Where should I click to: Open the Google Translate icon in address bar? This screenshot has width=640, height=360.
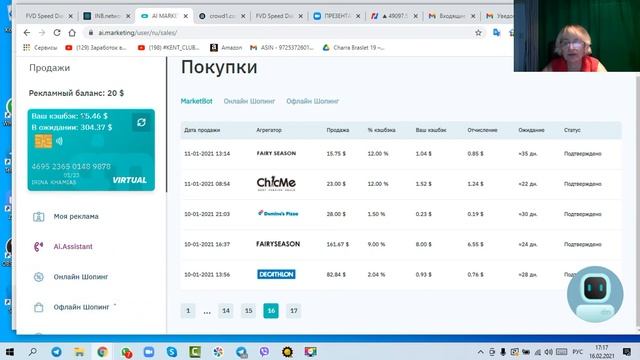pos(496,33)
